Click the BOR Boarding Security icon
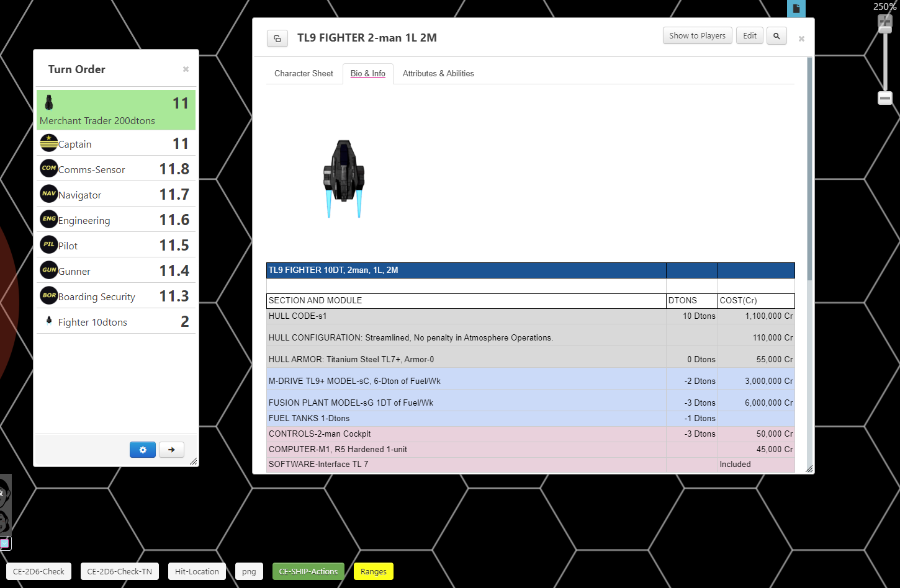 click(49, 295)
